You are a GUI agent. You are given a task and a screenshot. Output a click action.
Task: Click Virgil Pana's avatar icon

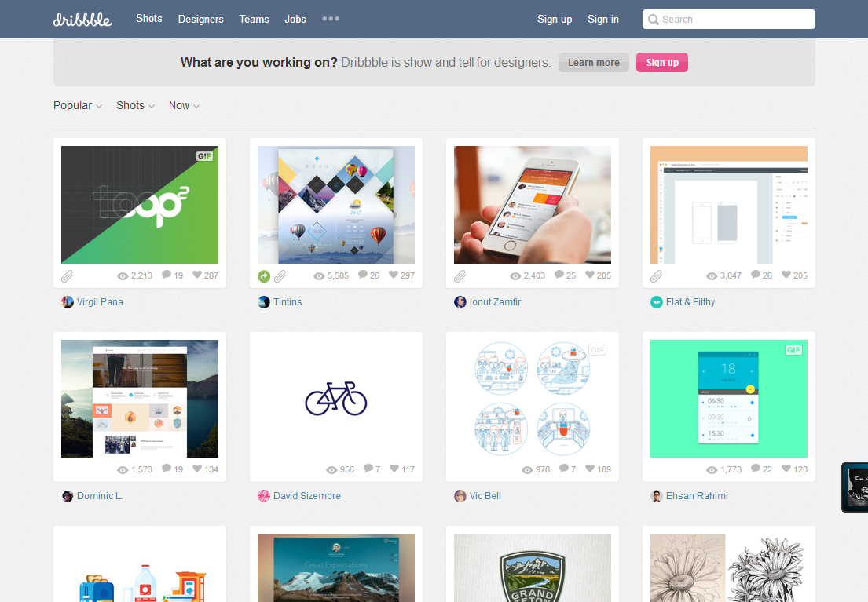point(68,302)
